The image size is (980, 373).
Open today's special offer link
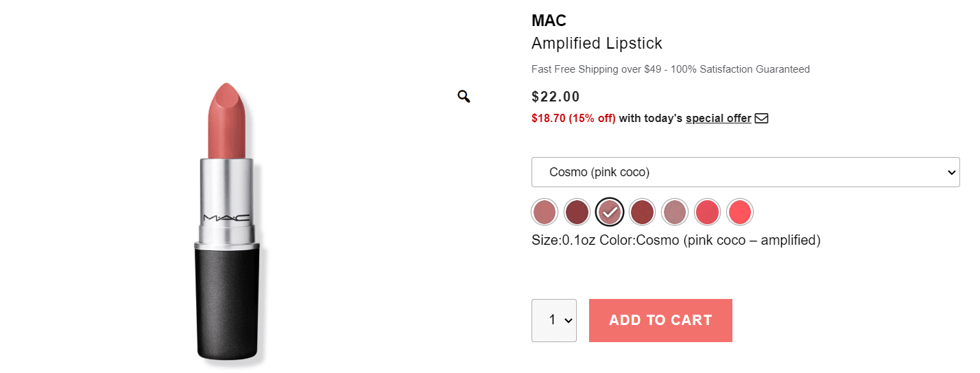(718, 118)
